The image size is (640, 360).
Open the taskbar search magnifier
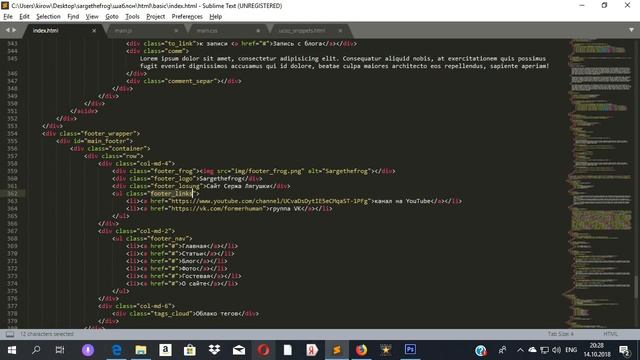(x=36, y=350)
